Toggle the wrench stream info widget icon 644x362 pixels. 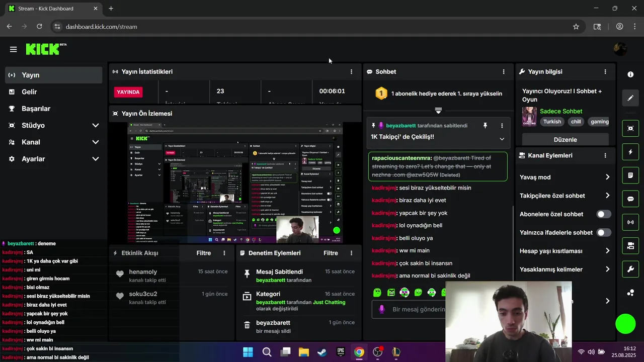630,269
